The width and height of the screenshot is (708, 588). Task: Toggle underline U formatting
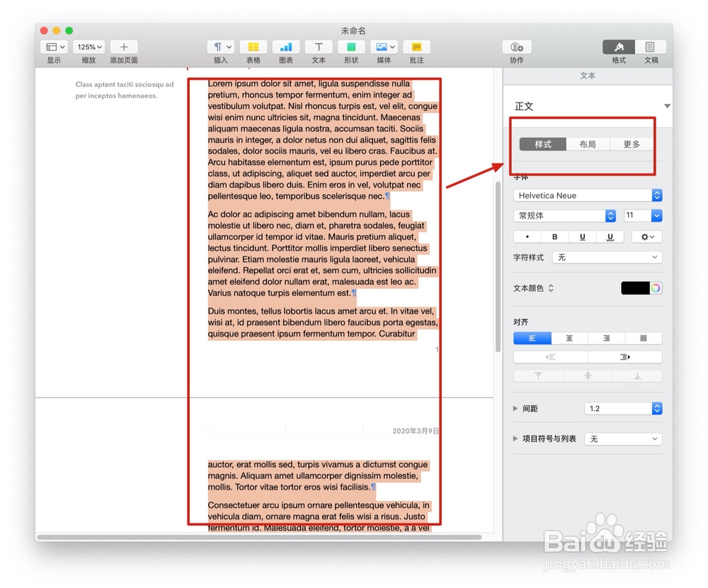point(583,237)
